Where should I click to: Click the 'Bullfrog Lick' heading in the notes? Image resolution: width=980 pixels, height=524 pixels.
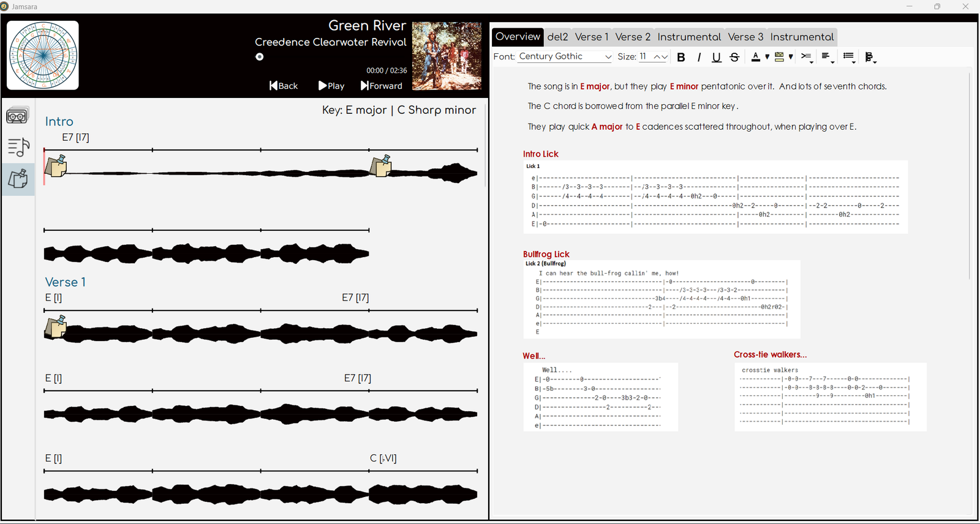546,254
